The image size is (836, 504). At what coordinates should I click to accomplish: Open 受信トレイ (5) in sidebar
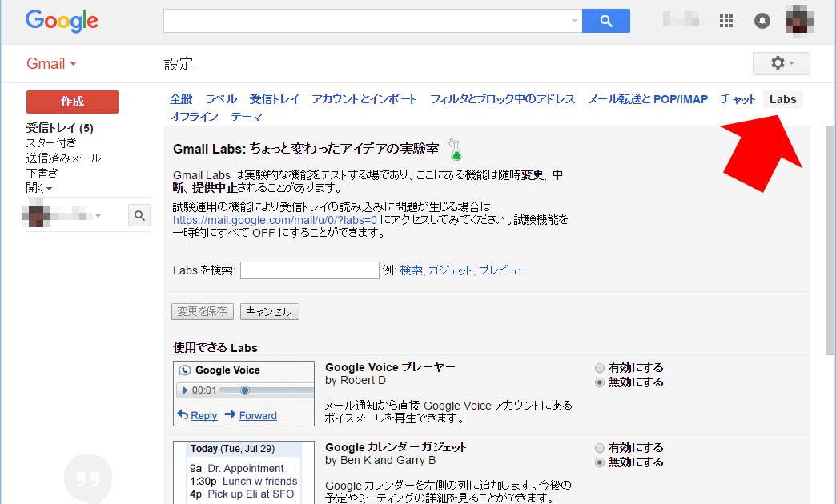60,128
